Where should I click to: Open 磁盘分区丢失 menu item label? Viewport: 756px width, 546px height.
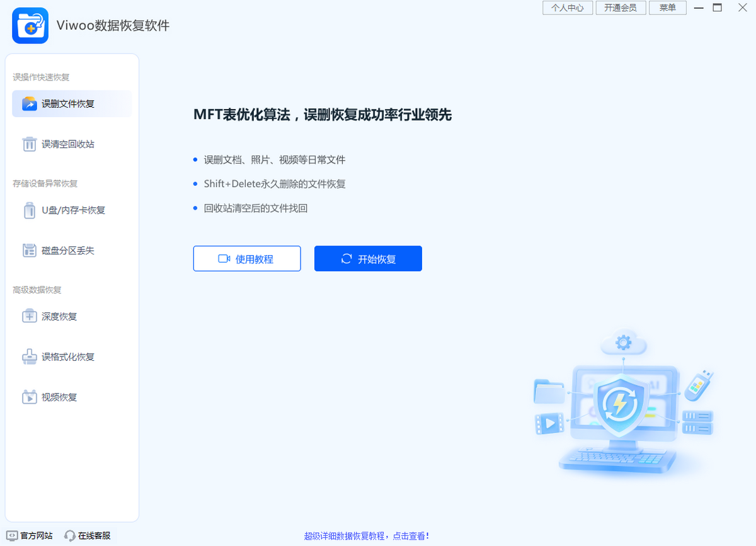68,251
